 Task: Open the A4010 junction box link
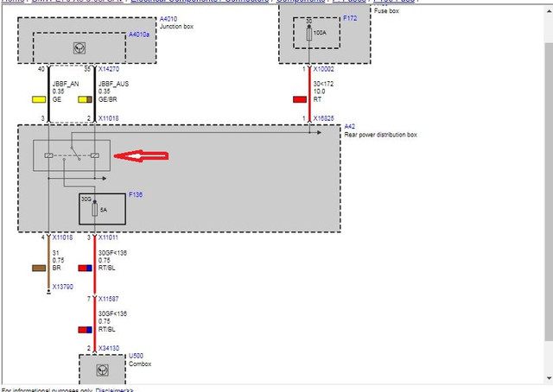168,19
